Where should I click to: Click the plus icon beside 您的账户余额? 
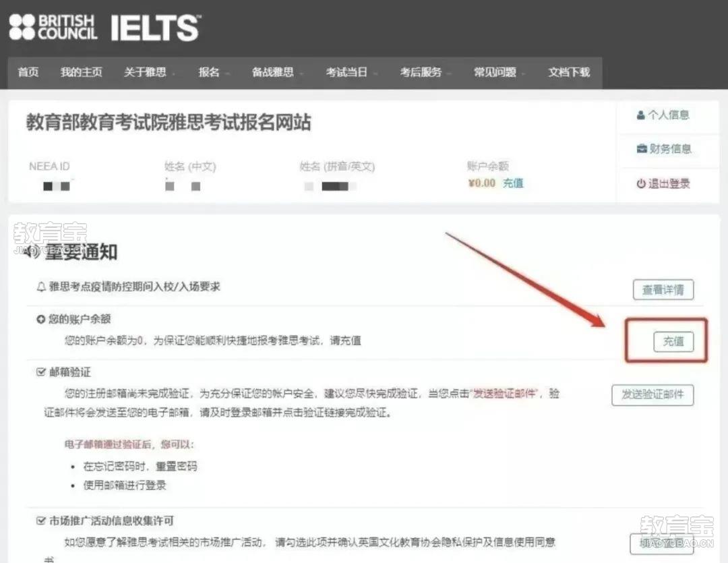(41, 319)
